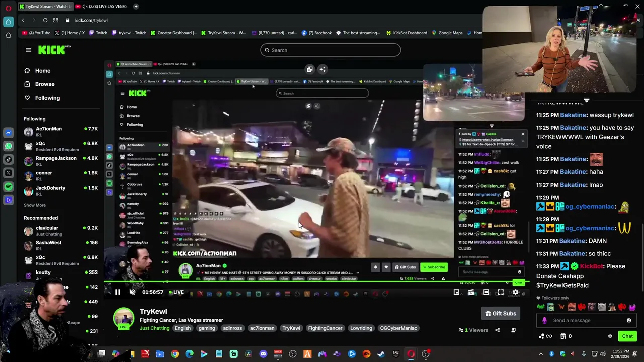Switch to the TryKewl Stream browser tab
Screen dimensions: 644x362
tap(45, 7)
